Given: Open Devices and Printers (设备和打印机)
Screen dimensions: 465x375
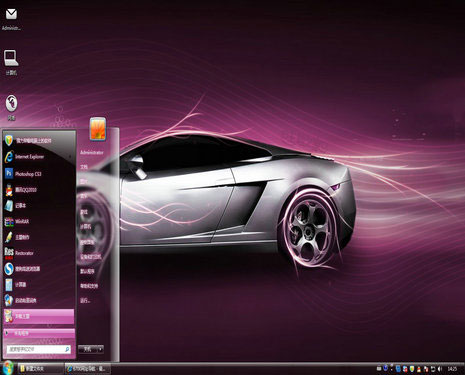Looking at the screenshot, I should click(x=90, y=257).
